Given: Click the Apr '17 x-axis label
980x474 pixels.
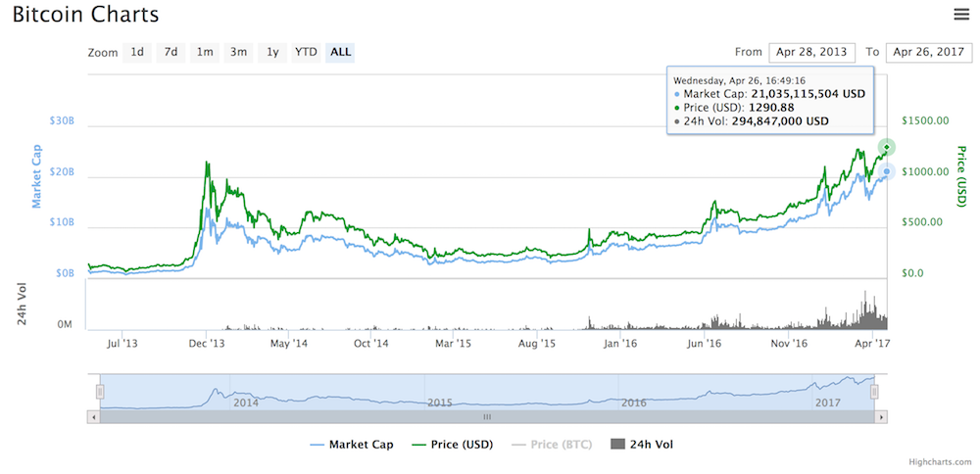Looking at the screenshot, I should tap(872, 343).
